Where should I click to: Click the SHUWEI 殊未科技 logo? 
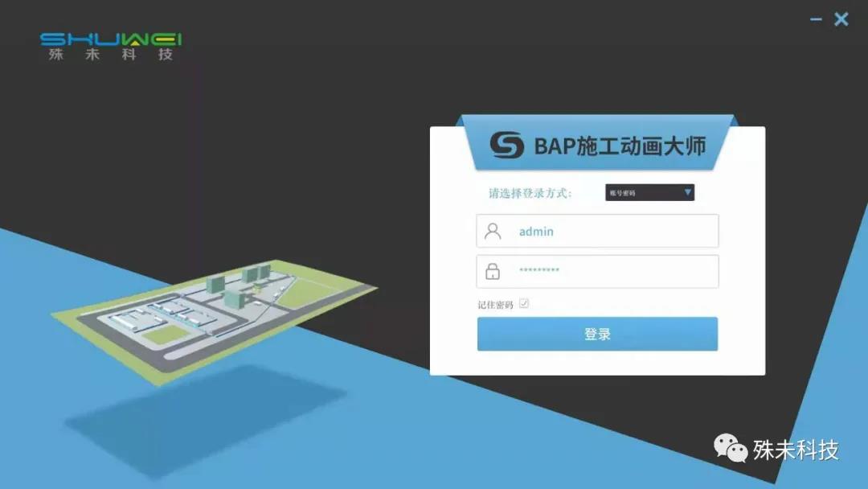[111, 47]
